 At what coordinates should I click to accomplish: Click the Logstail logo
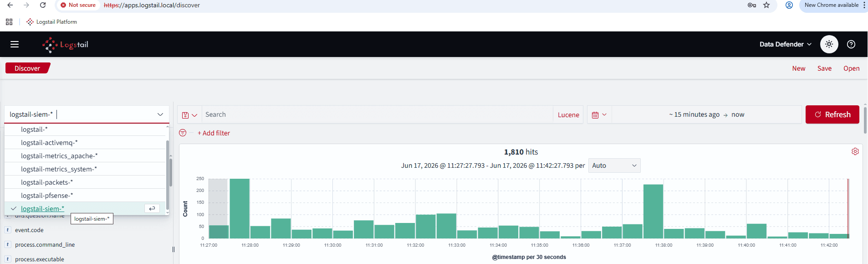(65, 45)
